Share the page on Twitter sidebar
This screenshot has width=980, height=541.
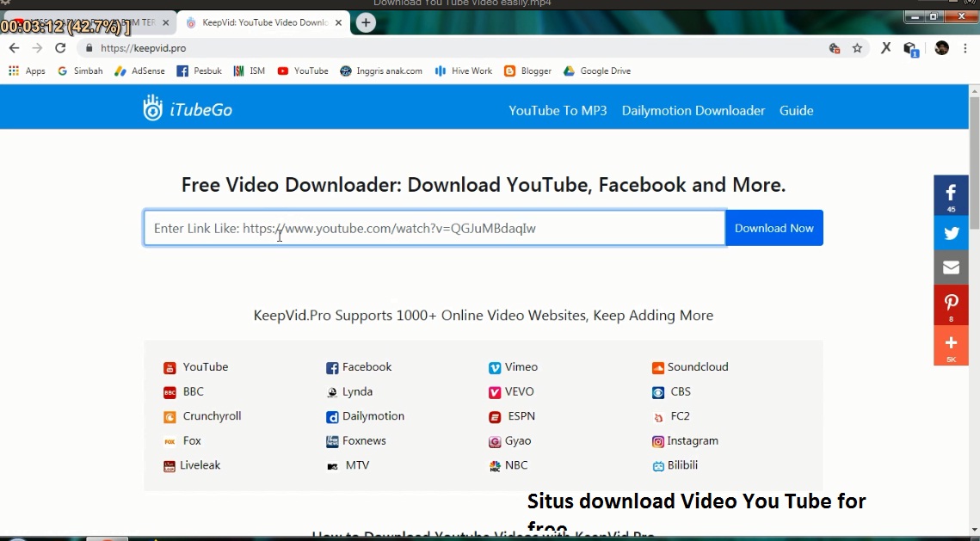point(951,233)
